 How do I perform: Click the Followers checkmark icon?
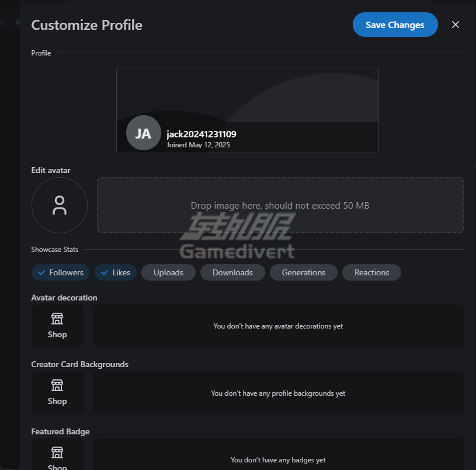[41, 272]
